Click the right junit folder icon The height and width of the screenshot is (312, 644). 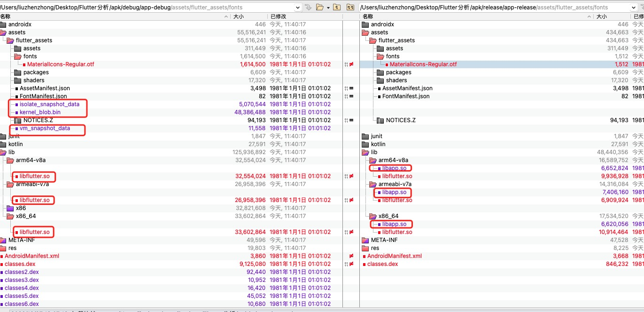366,136
